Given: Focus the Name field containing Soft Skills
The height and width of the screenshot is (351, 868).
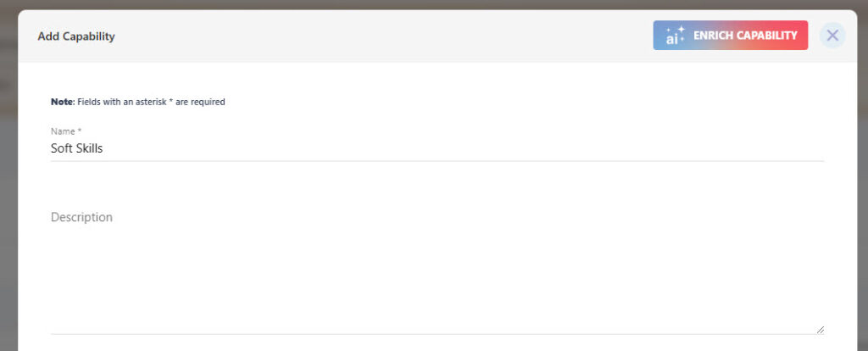Looking at the screenshot, I should (x=437, y=148).
